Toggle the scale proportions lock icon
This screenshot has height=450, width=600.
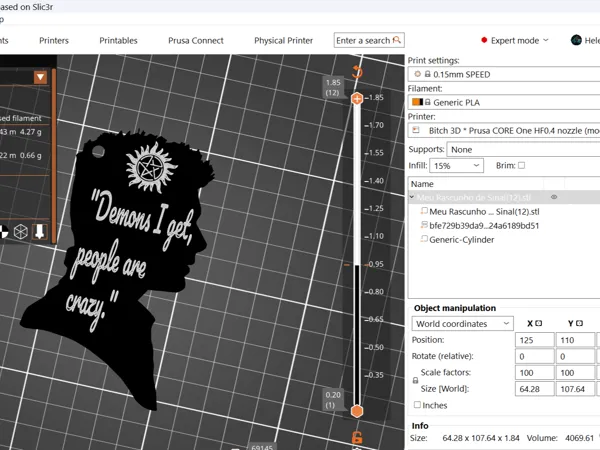pos(415,381)
